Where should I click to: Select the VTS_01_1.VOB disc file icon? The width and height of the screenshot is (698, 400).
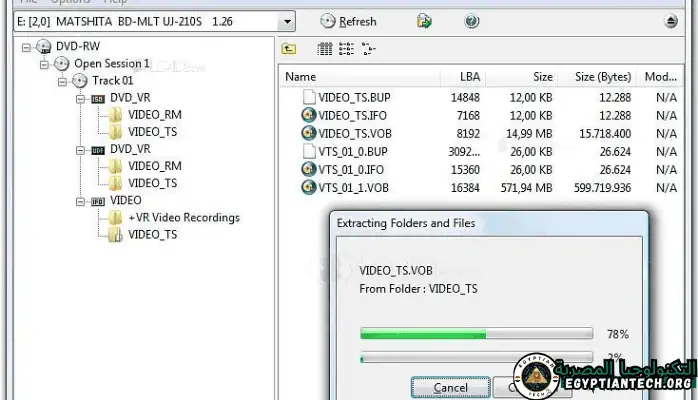pos(309,187)
